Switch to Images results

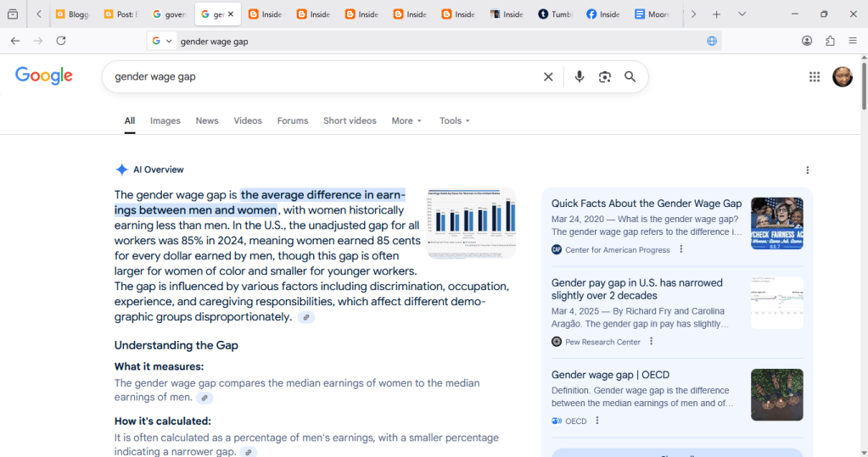[x=165, y=120]
